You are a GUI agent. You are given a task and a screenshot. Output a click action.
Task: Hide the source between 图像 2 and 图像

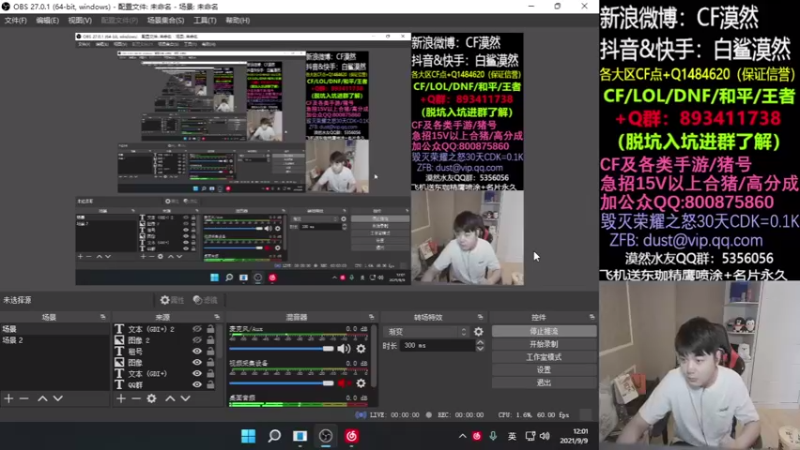(x=197, y=351)
